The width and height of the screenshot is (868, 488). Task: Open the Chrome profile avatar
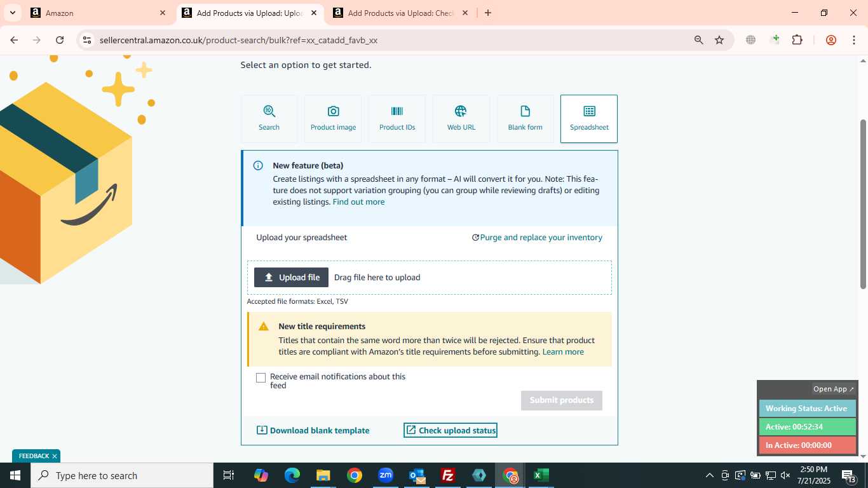831,40
